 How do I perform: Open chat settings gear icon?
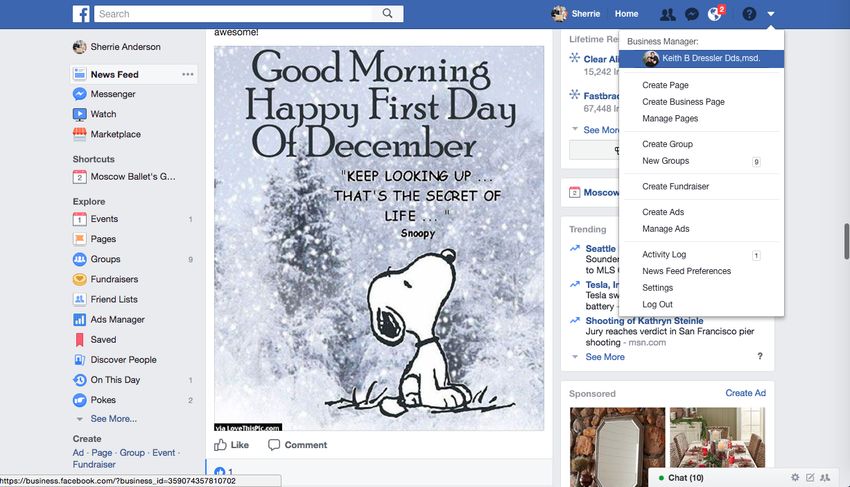click(x=795, y=477)
